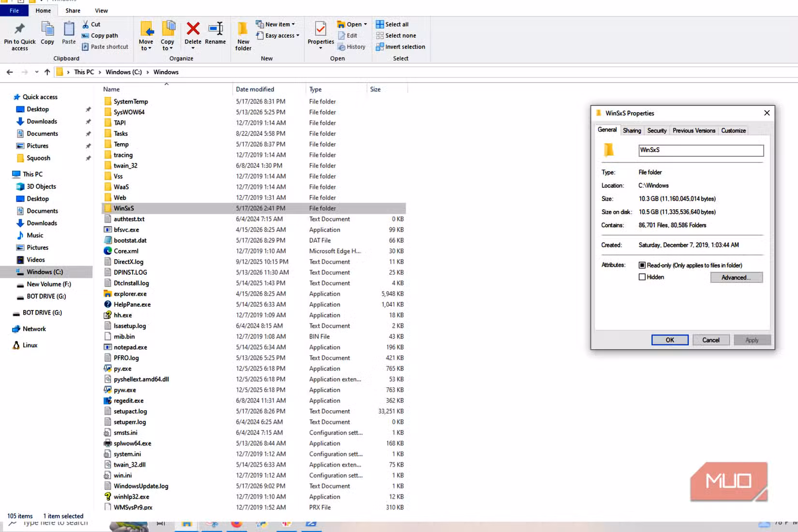798x532 pixels.
Task: Open New Volume (F:) in navigation pane
Action: [x=49, y=284]
